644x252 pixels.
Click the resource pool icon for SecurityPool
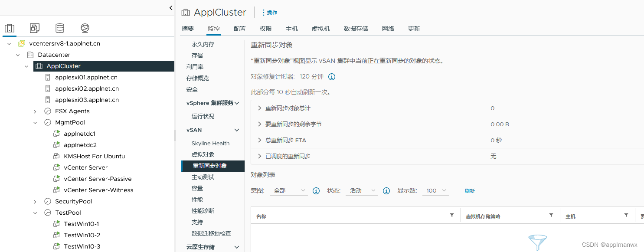tap(48, 201)
